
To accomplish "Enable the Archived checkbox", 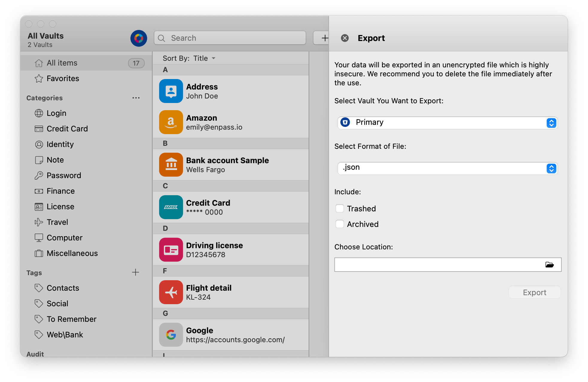I will tap(340, 224).
